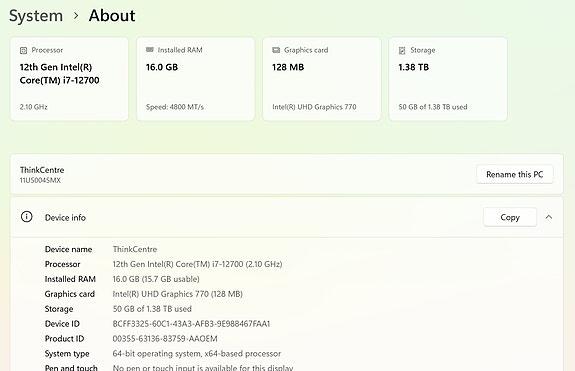Image resolution: width=575 pixels, height=371 pixels.
Task: Click Intel(R) UHD Graphics 770 in the card
Action: click(314, 107)
